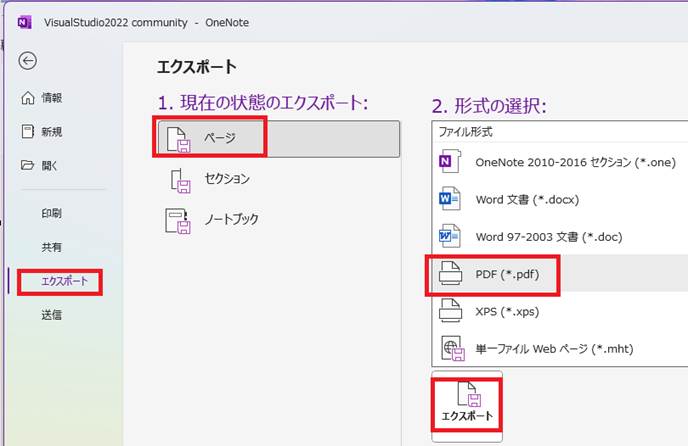Screen dimensions: 688x446
Task: Click the OneNote logo in title bar
Action: pyautogui.click(x=25, y=22)
